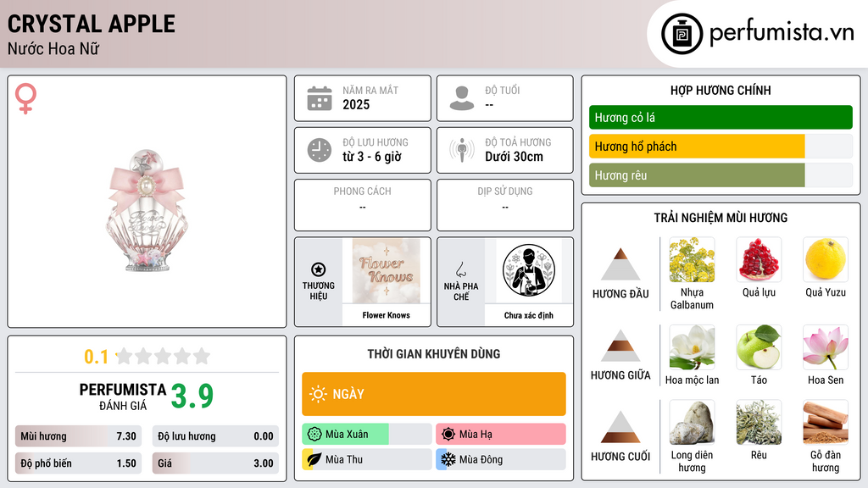Click the snowflake icon for Mùa Đông
This screenshot has width=868, height=488.
coord(448,459)
